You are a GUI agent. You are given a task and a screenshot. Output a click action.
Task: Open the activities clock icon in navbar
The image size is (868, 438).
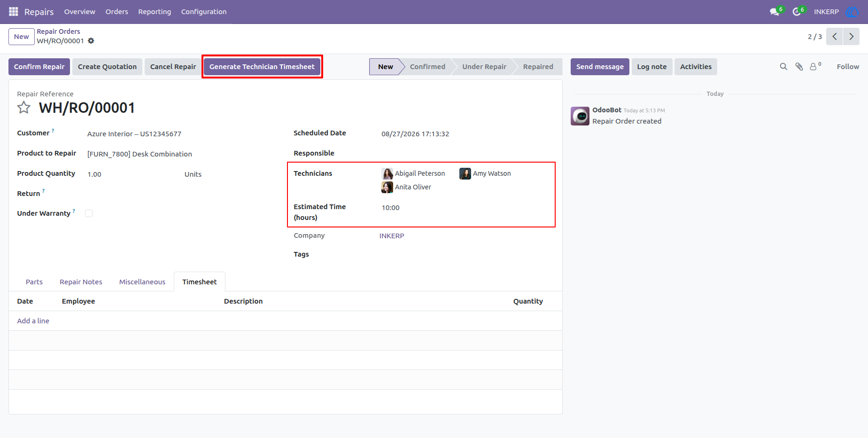[797, 12]
